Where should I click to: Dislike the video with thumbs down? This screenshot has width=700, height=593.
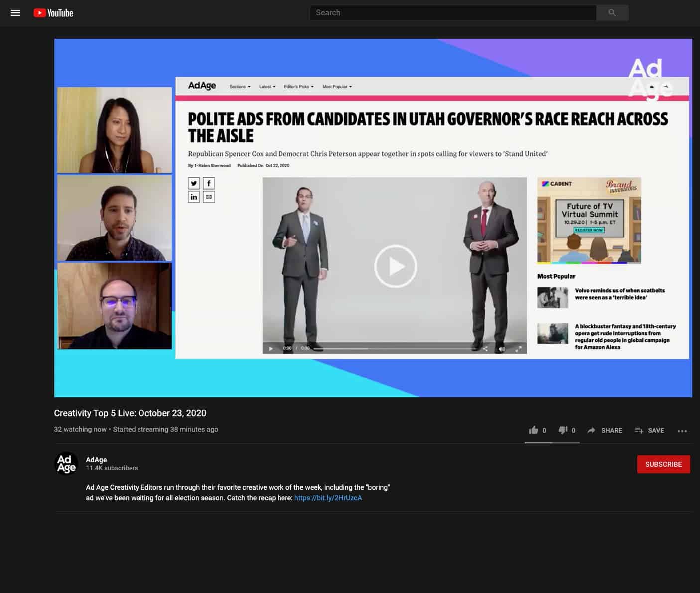pos(563,430)
